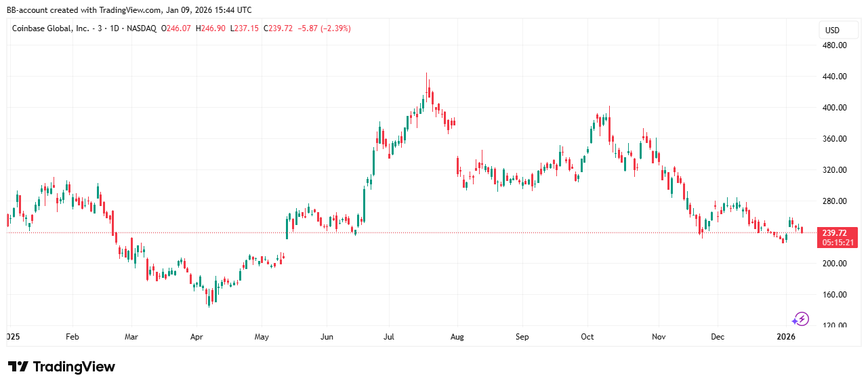868x387 pixels.
Task: Click the 320.00 level on price axis
Action: click(x=834, y=170)
